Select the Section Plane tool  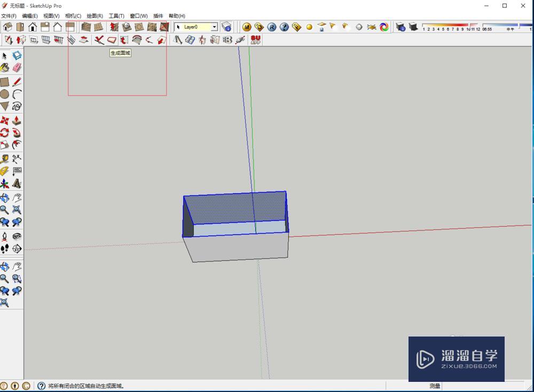[x=17, y=249]
